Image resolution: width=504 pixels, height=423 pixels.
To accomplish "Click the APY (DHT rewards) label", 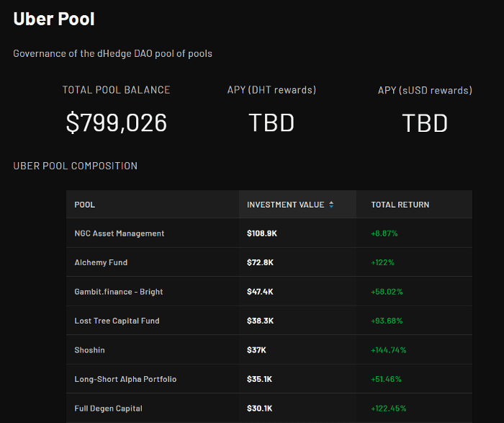I will [x=271, y=90].
